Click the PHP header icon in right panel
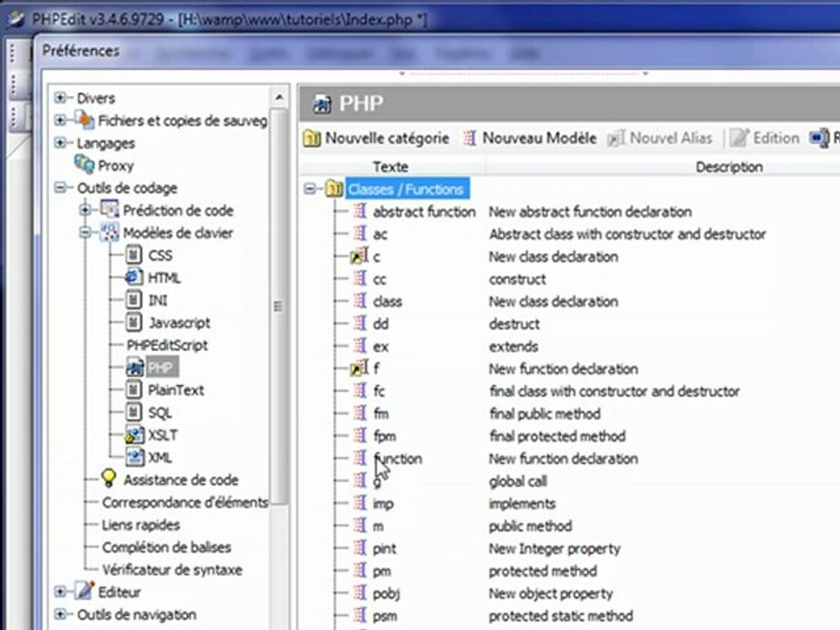 (x=322, y=103)
